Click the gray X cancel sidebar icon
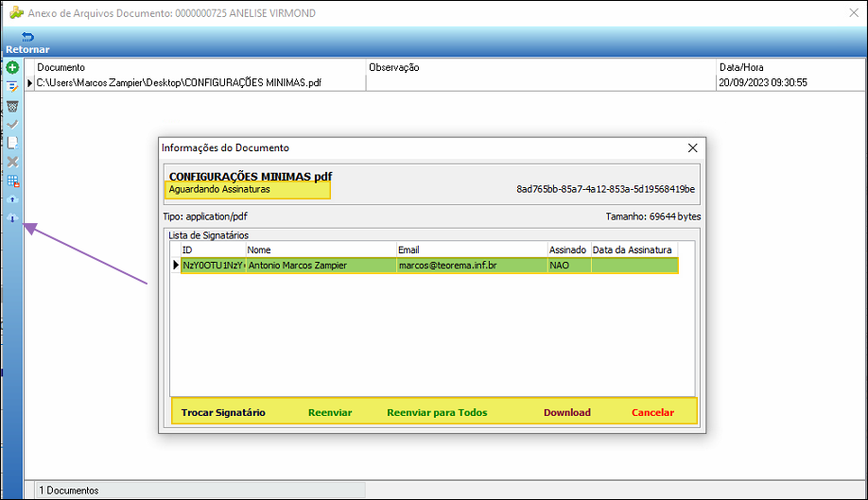This screenshot has width=868, height=500. click(x=12, y=162)
